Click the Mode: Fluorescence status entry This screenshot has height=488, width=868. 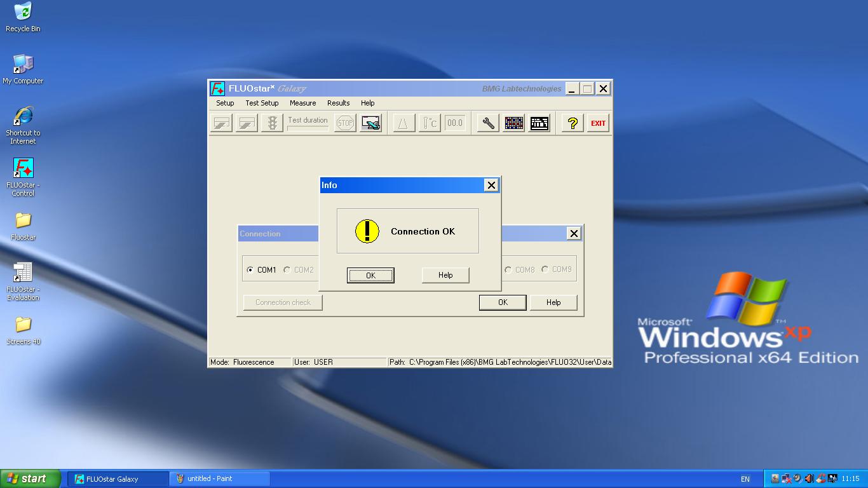250,362
